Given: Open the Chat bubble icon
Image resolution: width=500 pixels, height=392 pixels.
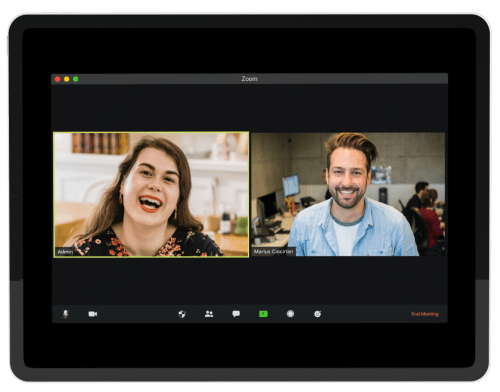Looking at the screenshot, I should tap(236, 314).
